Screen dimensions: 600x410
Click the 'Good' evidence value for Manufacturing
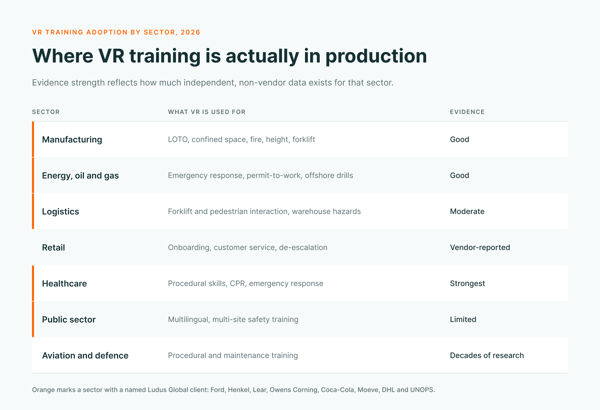tap(460, 139)
